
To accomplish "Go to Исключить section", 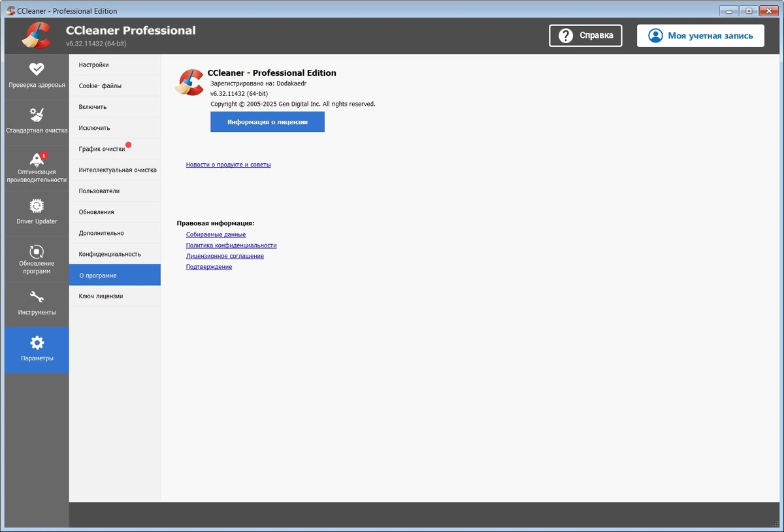I will click(x=115, y=128).
